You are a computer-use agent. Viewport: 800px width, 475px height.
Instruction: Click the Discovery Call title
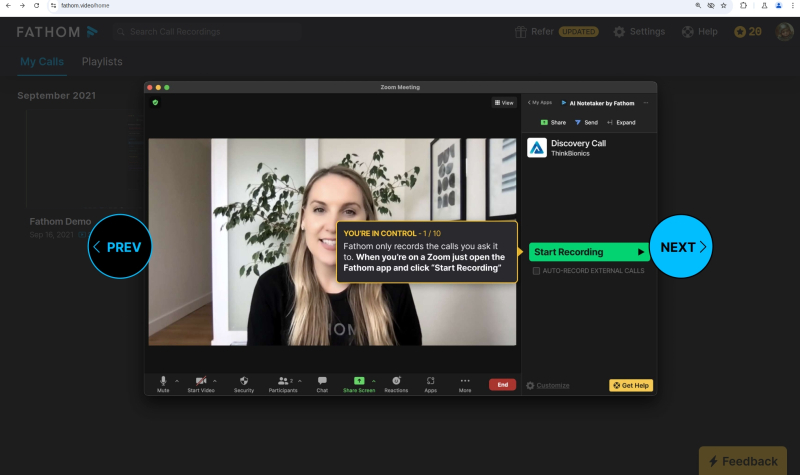579,143
